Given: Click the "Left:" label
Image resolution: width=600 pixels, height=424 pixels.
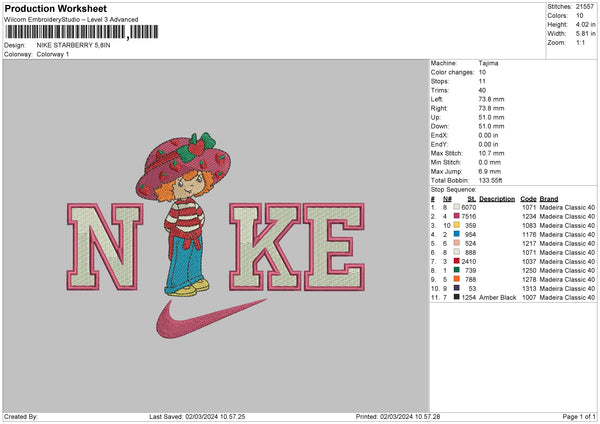Looking at the screenshot, I should coord(437,99).
